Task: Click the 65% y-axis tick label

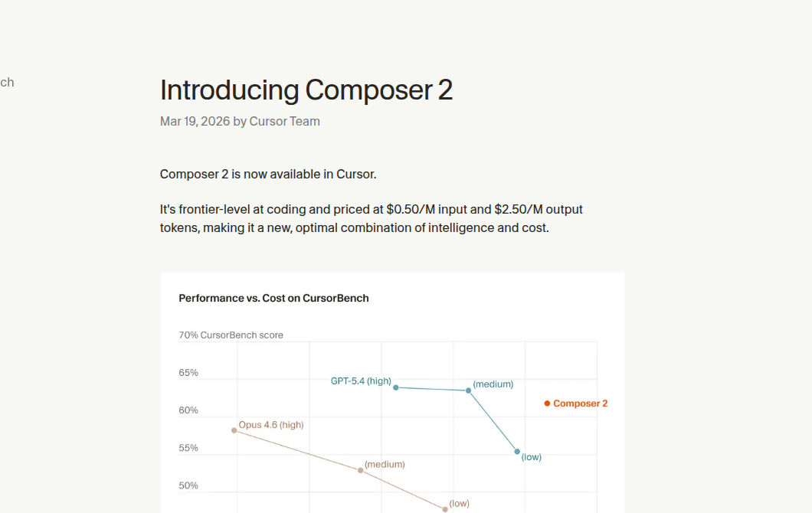Action: [188, 373]
